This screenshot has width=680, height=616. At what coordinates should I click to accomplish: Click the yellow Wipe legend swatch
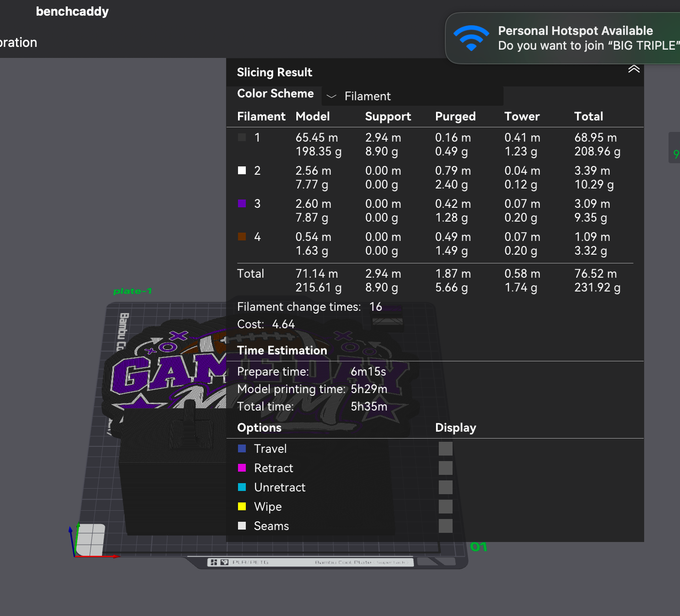(242, 506)
